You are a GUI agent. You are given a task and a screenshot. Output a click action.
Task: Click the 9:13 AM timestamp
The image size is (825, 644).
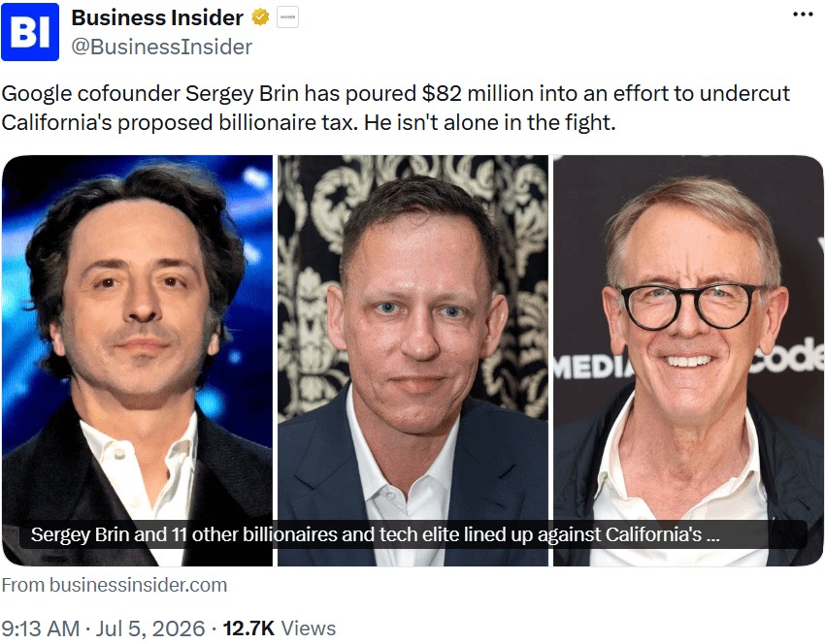[x=41, y=628]
